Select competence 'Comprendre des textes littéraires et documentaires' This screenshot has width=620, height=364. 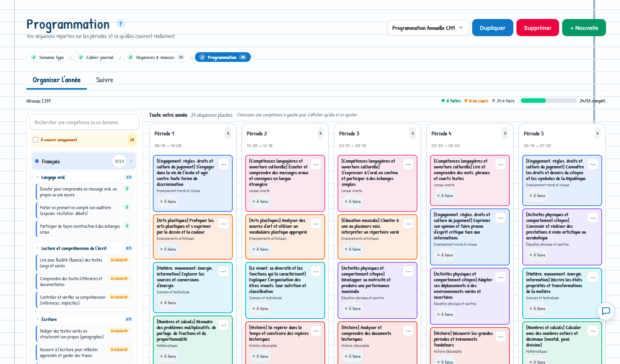(x=84, y=282)
